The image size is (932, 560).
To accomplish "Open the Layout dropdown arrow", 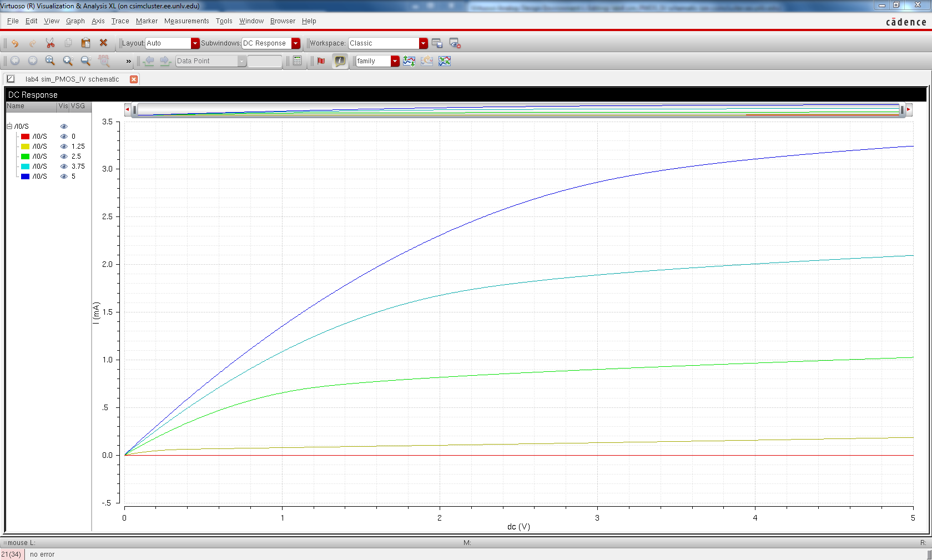I will click(195, 43).
